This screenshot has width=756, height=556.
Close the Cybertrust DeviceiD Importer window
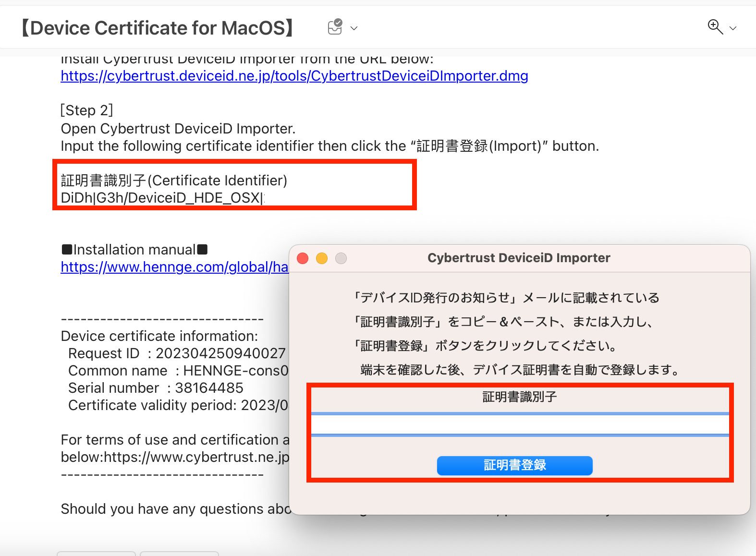click(x=303, y=258)
